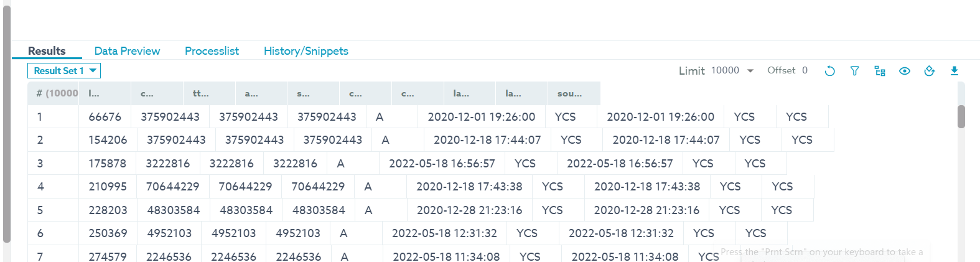Toggle the eye visibility icon
Screen dimensions: 980x262
[x=904, y=71]
